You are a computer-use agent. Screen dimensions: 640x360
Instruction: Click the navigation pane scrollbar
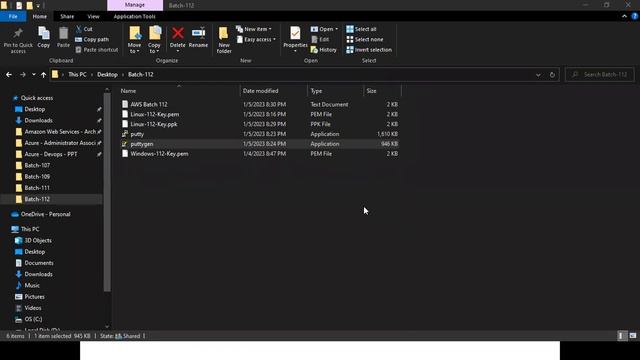coord(107,192)
